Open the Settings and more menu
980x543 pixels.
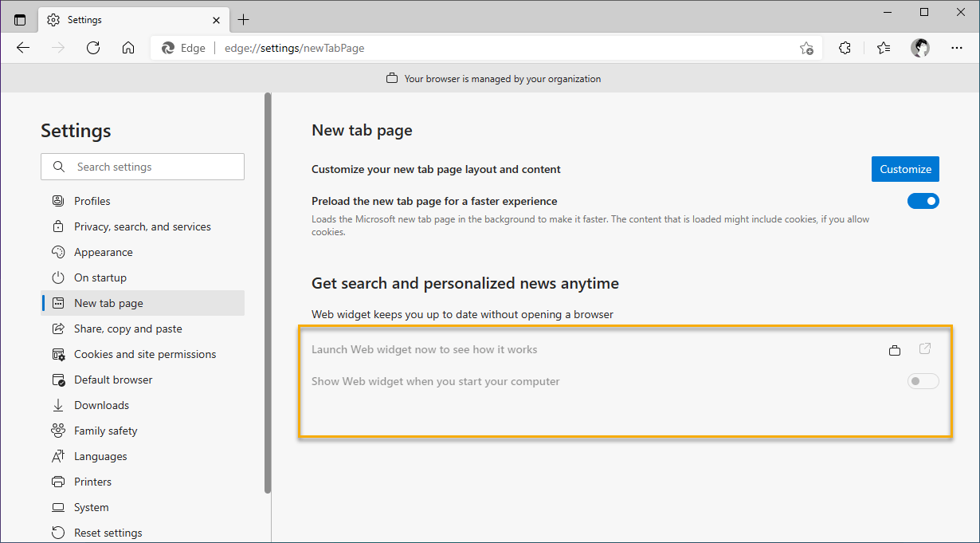pyautogui.click(x=956, y=48)
